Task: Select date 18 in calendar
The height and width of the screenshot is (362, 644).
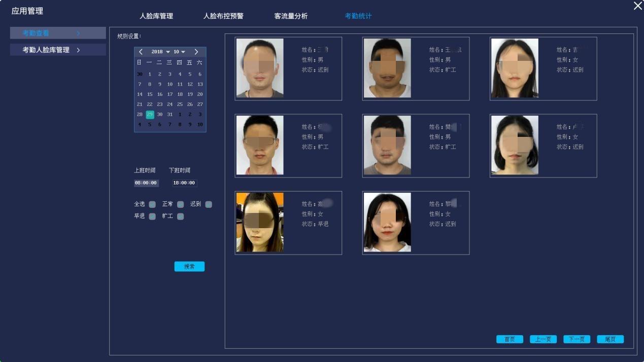Action: pos(180,94)
